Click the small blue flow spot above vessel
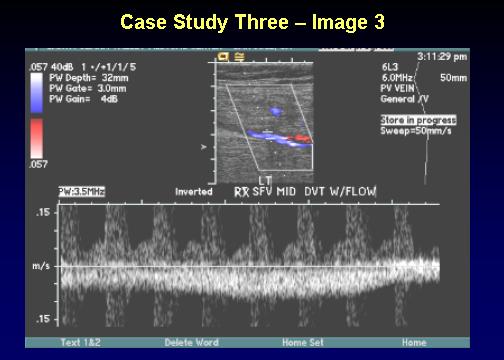The width and height of the screenshot is (504, 360). (275, 111)
